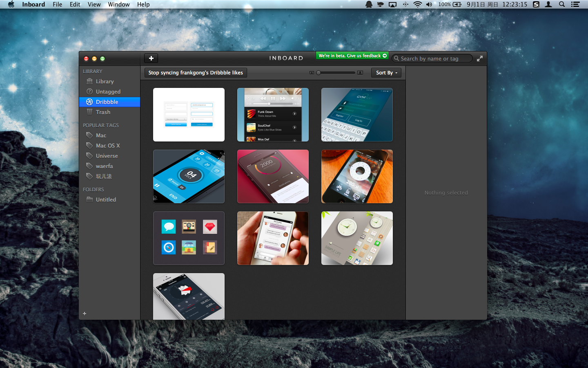The height and width of the screenshot is (368, 588).
Task: Select the Untagged library item
Action: (108, 92)
